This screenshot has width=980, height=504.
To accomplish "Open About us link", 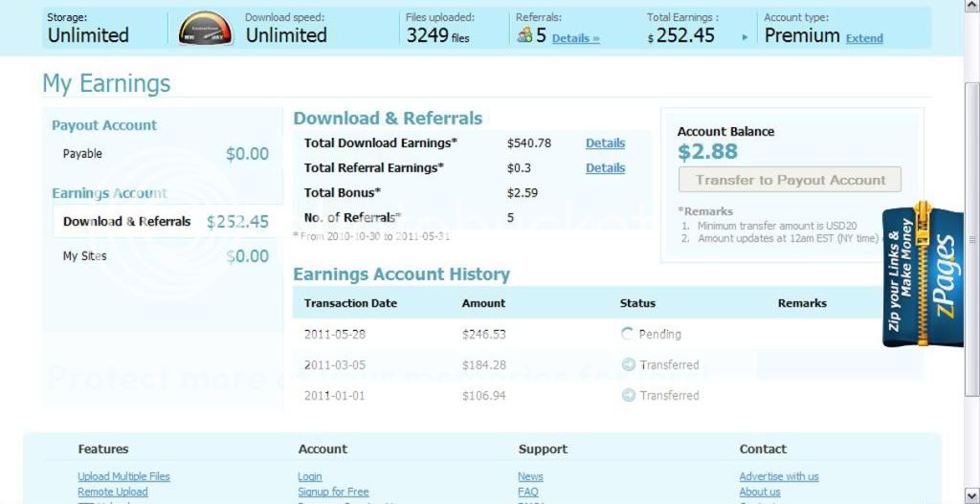I will coord(759,493).
